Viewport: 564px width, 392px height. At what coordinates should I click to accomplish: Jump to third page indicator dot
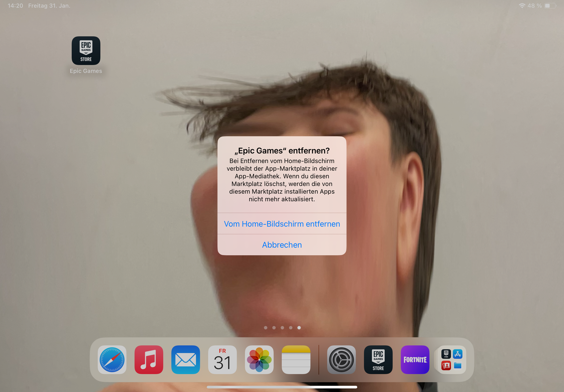(x=282, y=328)
